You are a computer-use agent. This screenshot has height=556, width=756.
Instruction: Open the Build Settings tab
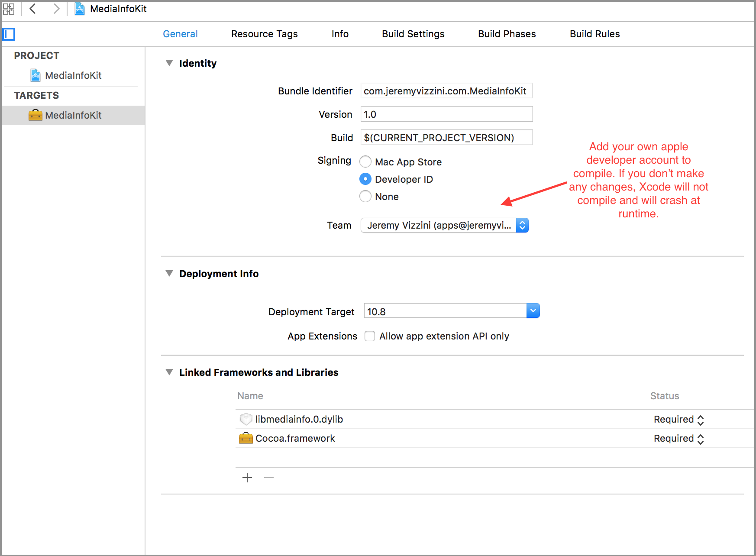click(413, 34)
